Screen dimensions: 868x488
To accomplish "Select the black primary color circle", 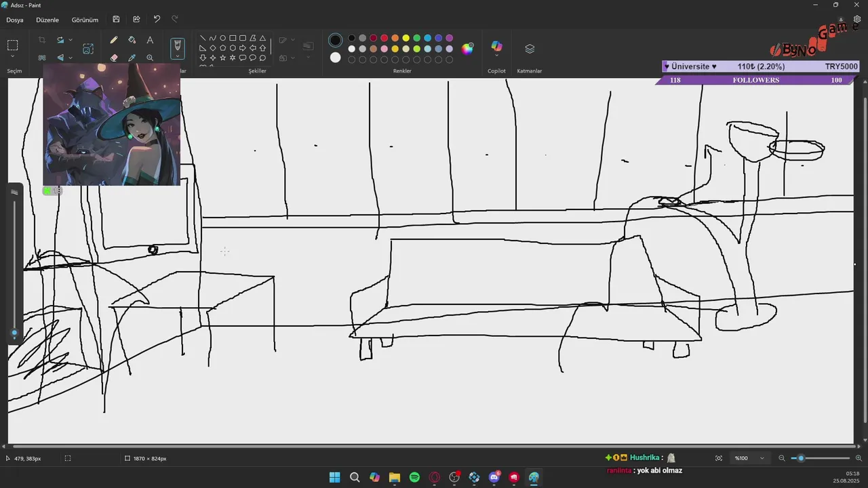I will 335,40.
